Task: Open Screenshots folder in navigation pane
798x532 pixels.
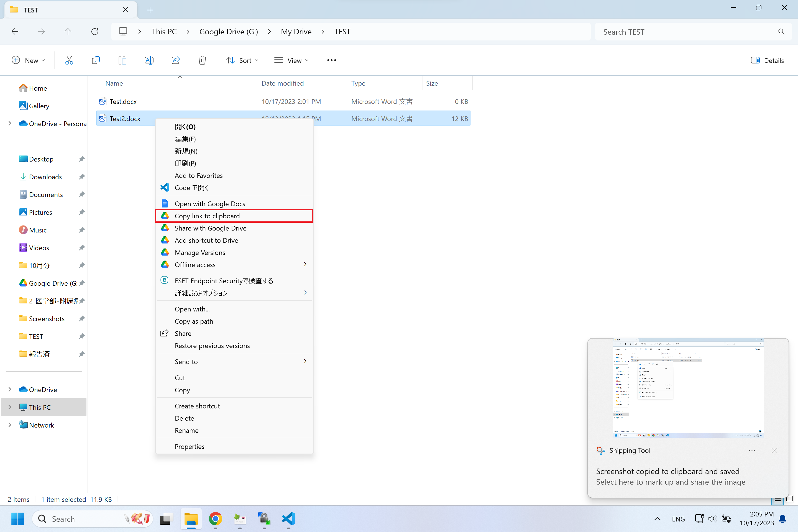Action: (x=47, y=319)
